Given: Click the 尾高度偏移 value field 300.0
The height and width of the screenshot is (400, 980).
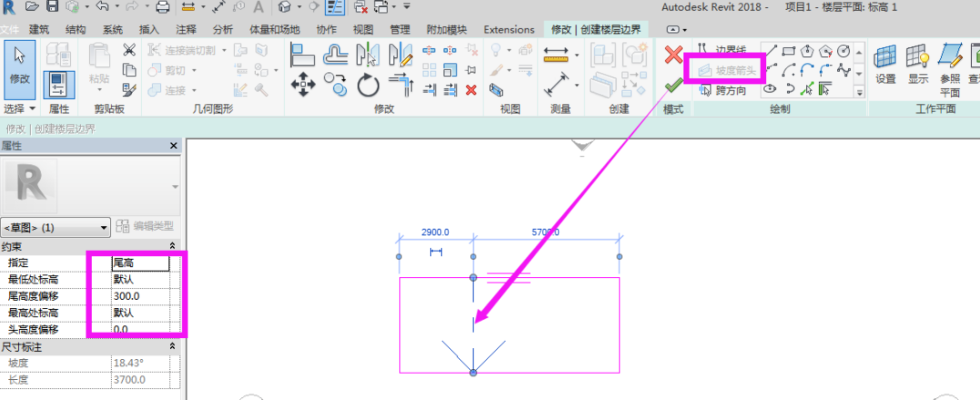Looking at the screenshot, I should pyautogui.click(x=140, y=296).
